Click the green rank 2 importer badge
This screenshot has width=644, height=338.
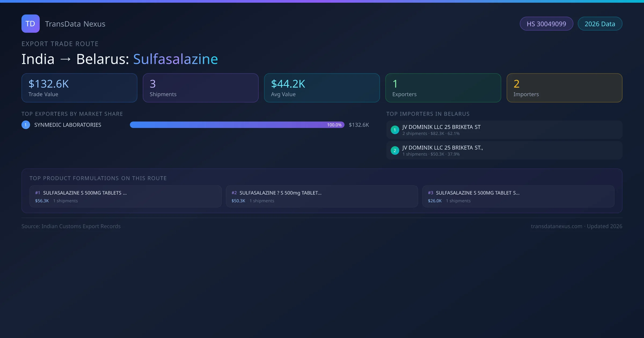click(395, 150)
